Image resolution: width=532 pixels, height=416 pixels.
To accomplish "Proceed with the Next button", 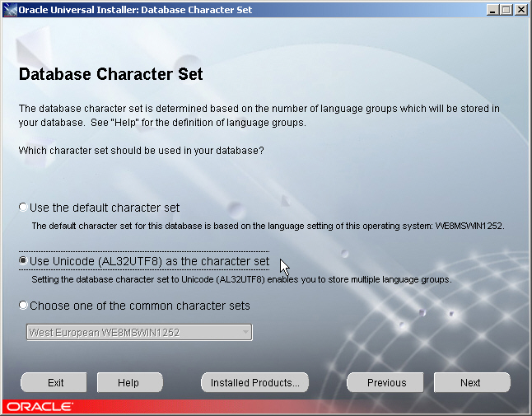I will pos(472,382).
